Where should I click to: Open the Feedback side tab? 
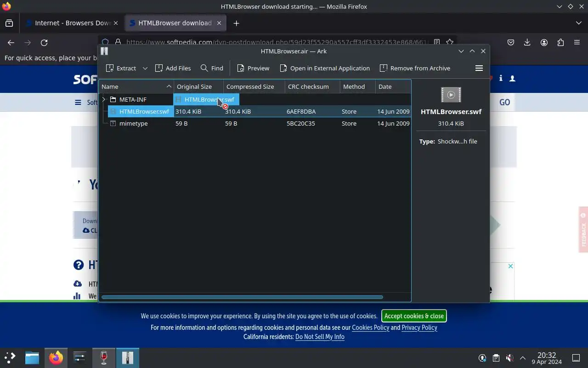tap(583, 230)
